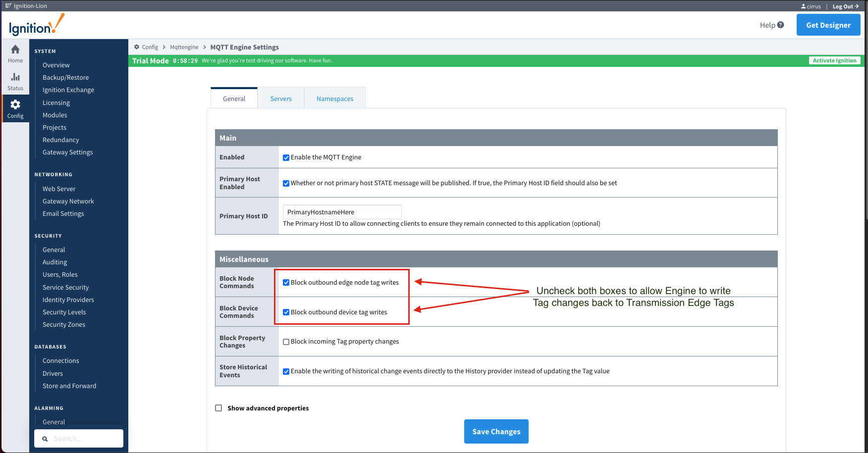868x453 pixels.
Task: Open Licensing page
Action: [56, 102]
